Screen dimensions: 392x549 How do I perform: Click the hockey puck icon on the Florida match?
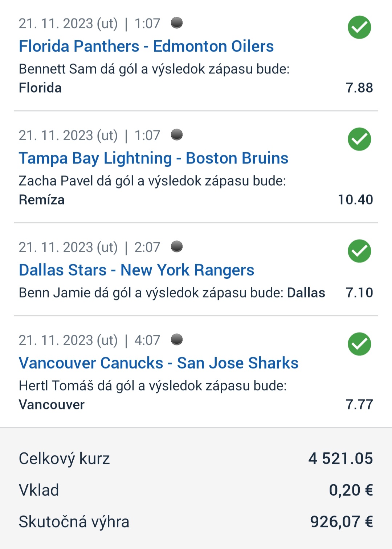[x=177, y=23]
